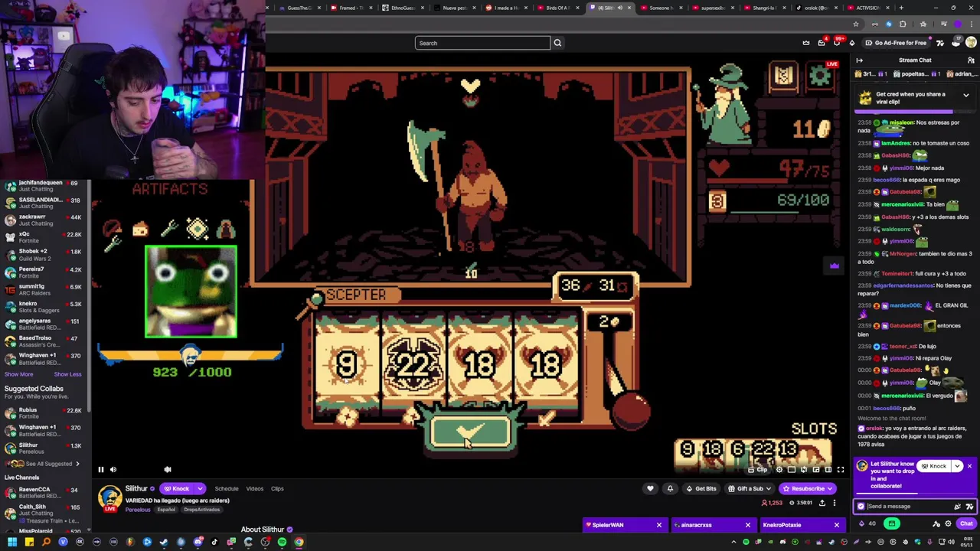Open Discord from the taskbar
980x551 pixels.
click(198, 542)
